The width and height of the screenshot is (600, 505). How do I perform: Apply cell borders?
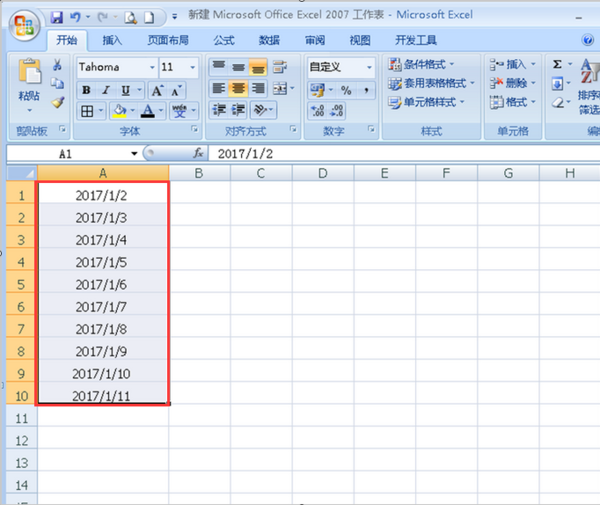point(87,111)
